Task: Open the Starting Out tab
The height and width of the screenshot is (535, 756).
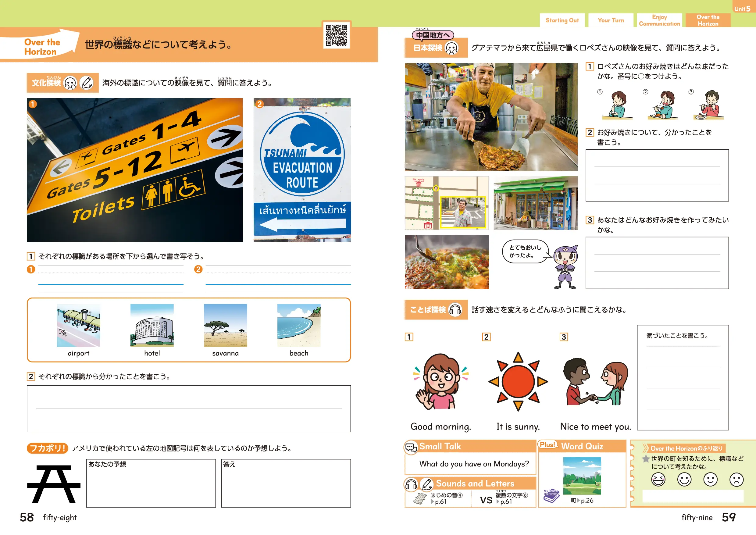Action: click(x=562, y=20)
